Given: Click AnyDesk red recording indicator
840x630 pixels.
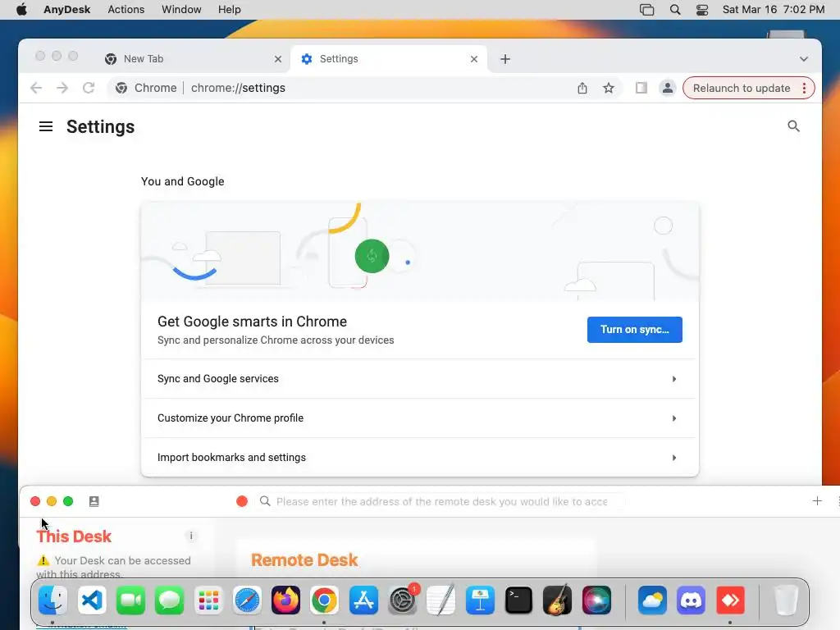Looking at the screenshot, I should click(242, 501).
